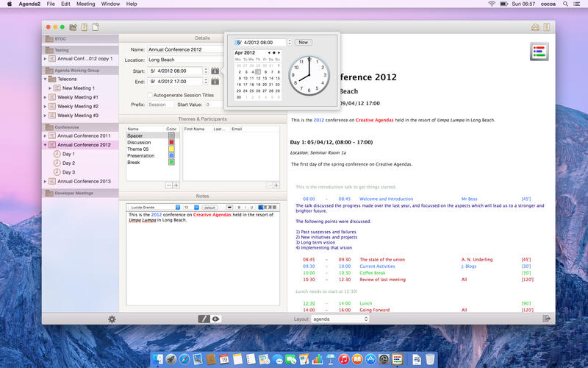This screenshot has width=588, height=368.
Task: Click the red Discussion color swatch
Action: (x=171, y=142)
